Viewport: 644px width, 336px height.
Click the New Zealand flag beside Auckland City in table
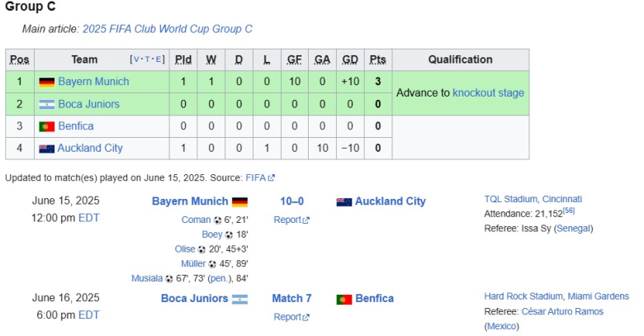pyautogui.click(x=46, y=149)
